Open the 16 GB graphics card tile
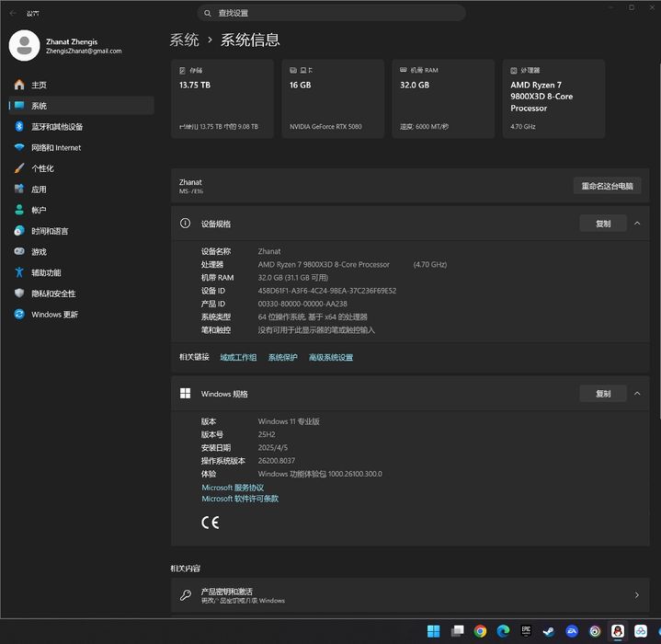This screenshot has width=661, height=644. tap(333, 98)
